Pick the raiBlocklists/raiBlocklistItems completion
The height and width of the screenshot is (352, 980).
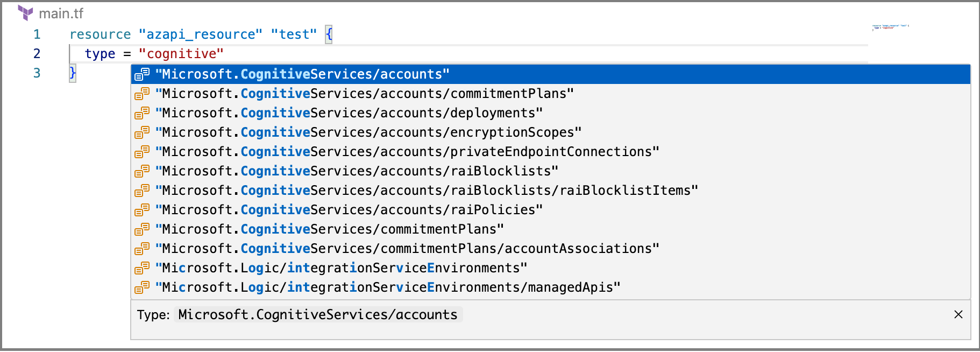(551, 191)
